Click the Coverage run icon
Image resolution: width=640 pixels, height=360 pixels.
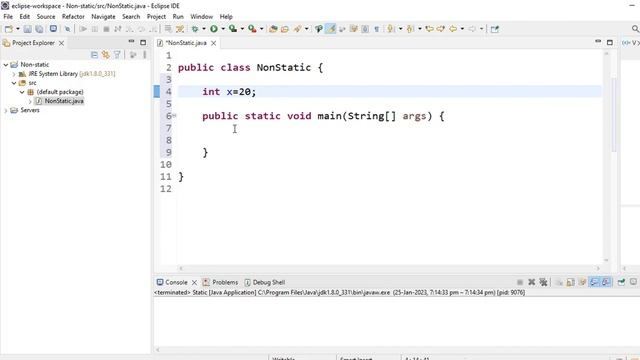233,29
